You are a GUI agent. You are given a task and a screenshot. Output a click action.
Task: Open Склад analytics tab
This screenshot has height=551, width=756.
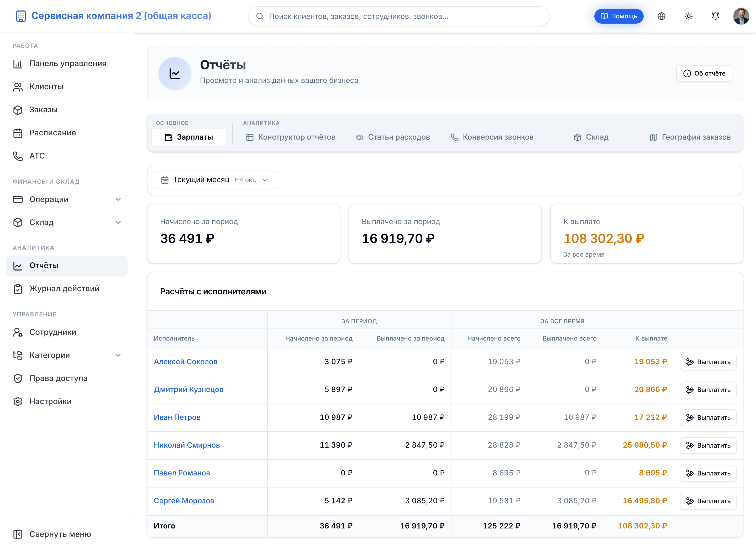pyautogui.click(x=591, y=137)
